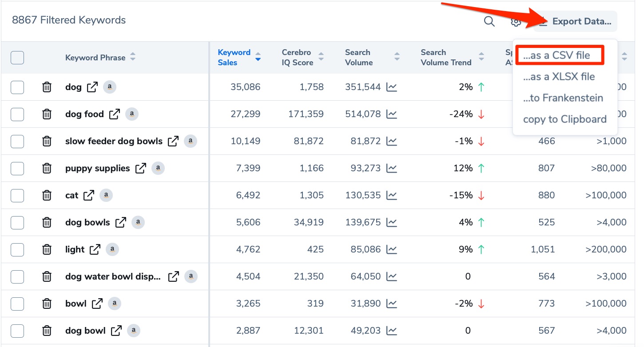Screen dimensions: 644x347
Task: Choose '...as a XLSX file' option
Action: (x=559, y=77)
